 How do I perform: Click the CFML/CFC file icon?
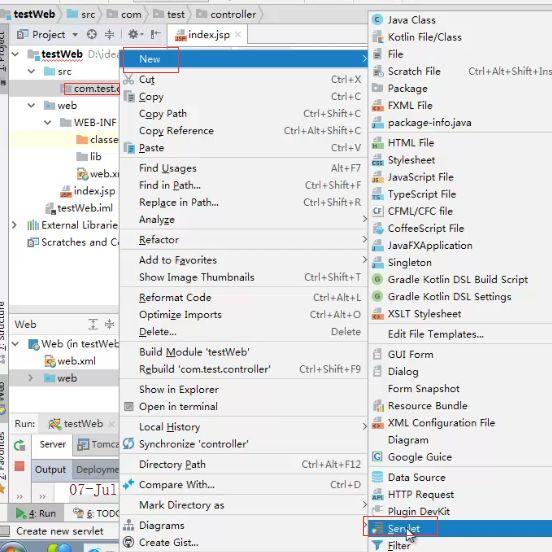tap(378, 211)
